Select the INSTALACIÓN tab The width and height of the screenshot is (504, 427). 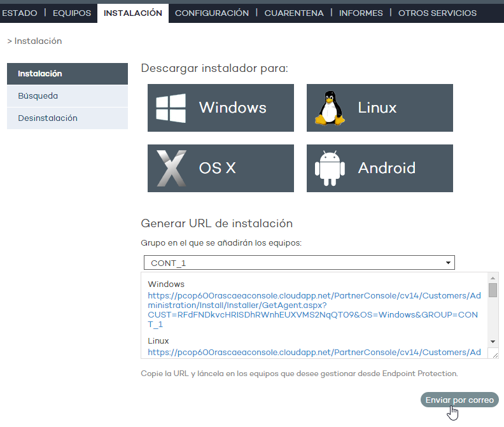pos(133,13)
